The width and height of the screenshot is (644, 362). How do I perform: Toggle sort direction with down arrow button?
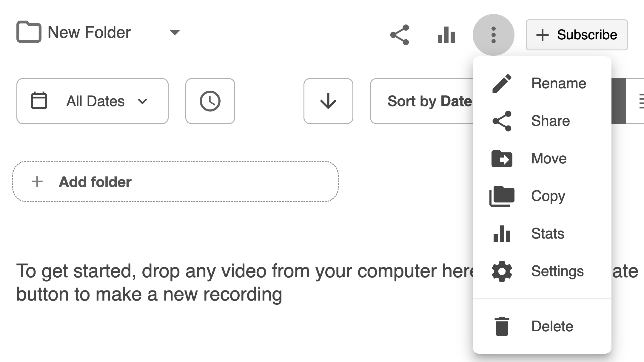tap(328, 101)
